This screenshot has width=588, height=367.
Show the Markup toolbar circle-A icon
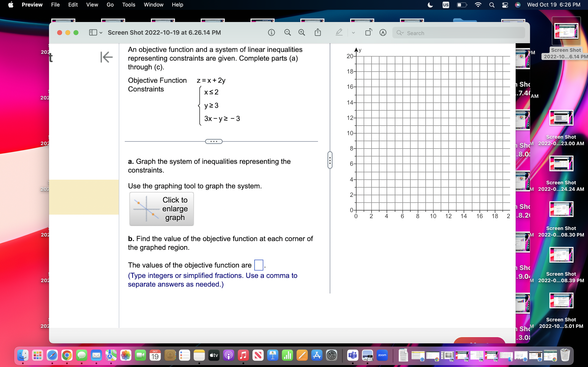pos(383,33)
